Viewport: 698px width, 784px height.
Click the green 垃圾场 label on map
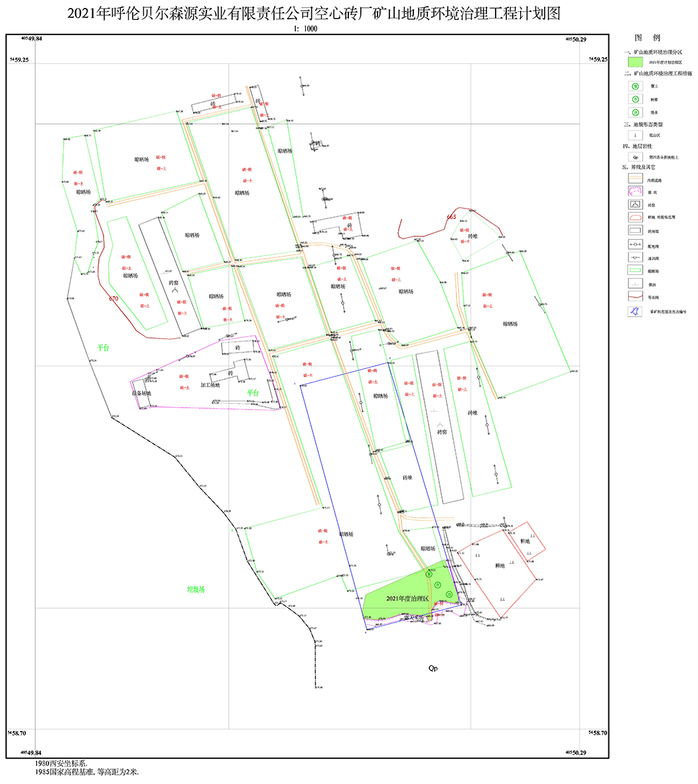196,589
